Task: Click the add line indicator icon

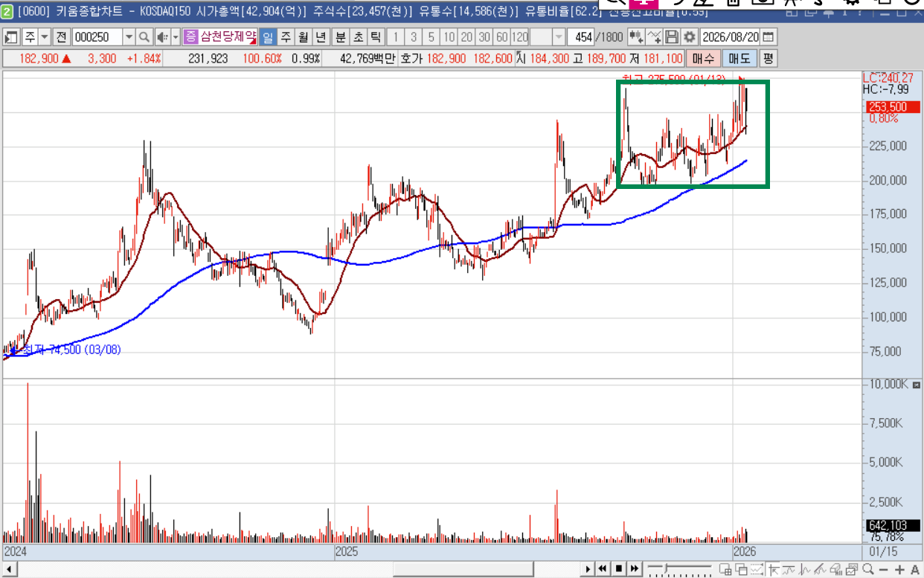Action: (654, 37)
